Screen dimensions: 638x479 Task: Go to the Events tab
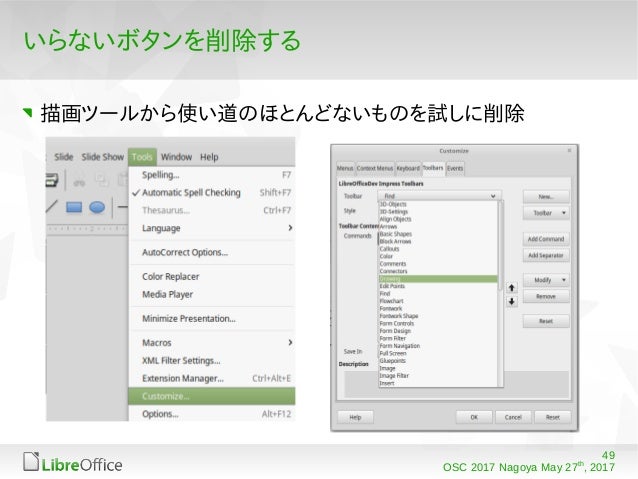pyautogui.click(x=455, y=168)
